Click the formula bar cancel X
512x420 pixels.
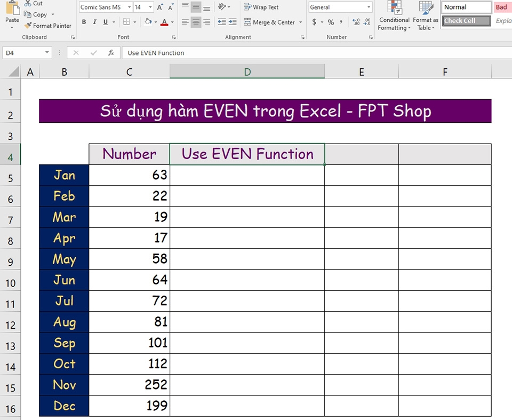[x=76, y=53]
